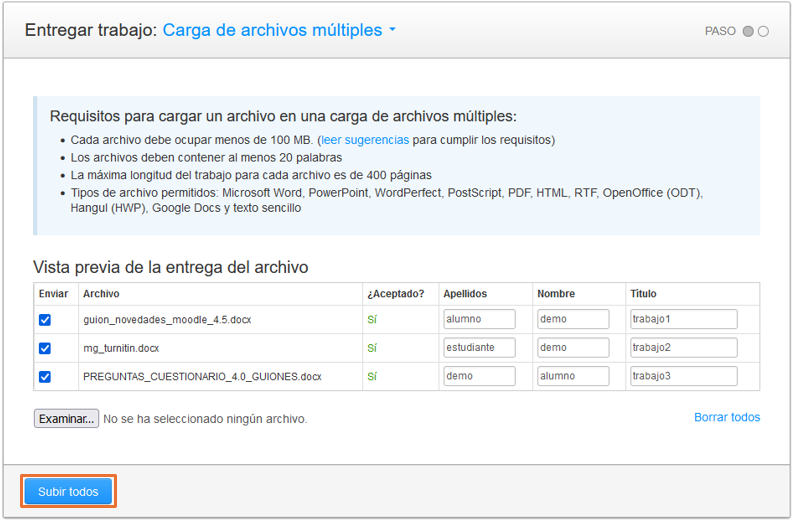Click the 'Apellidos' column header

click(x=465, y=294)
